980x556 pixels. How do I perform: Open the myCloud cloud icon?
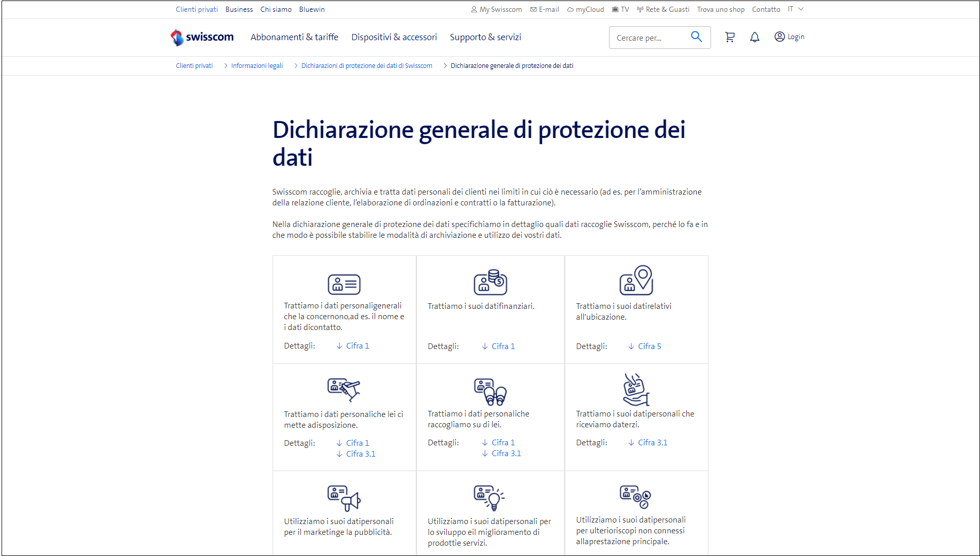pos(569,9)
